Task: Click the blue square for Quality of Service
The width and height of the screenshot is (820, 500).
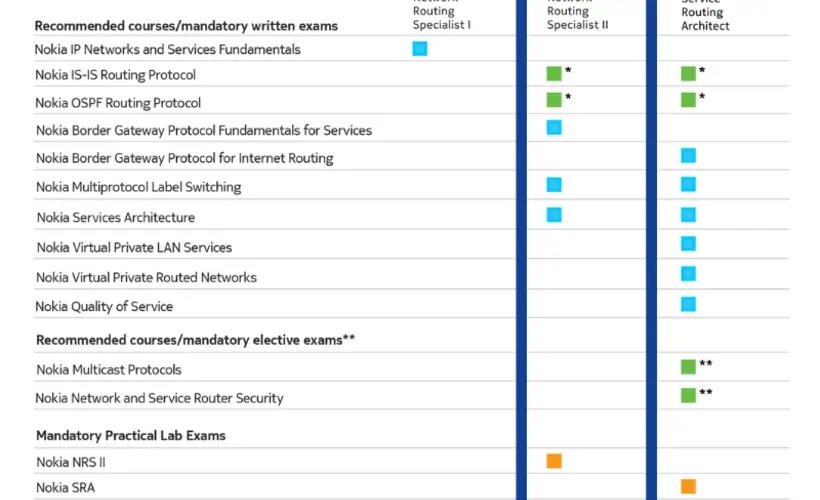Action: (x=688, y=304)
